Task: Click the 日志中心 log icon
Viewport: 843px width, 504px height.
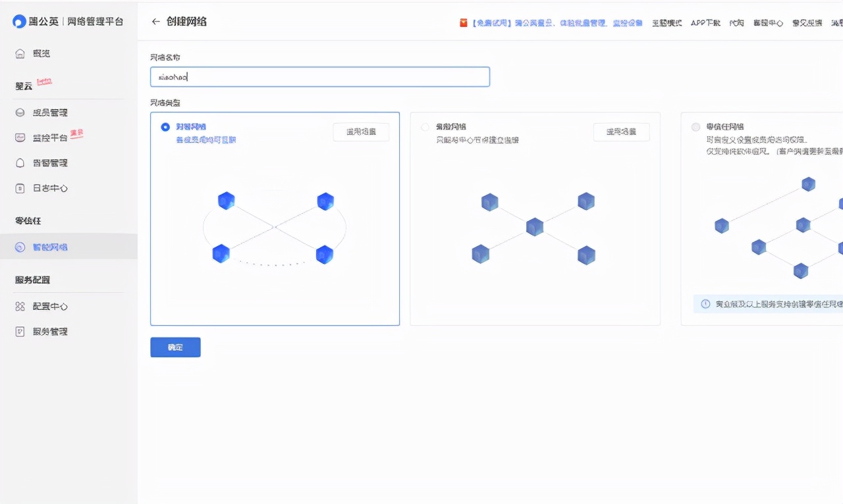Action: pos(20,188)
